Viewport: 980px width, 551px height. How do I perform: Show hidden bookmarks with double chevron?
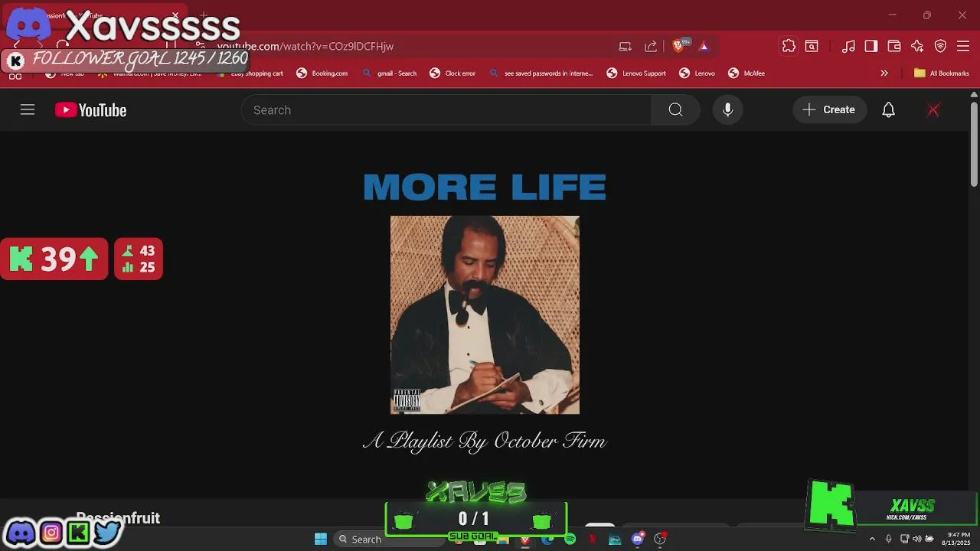[884, 73]
